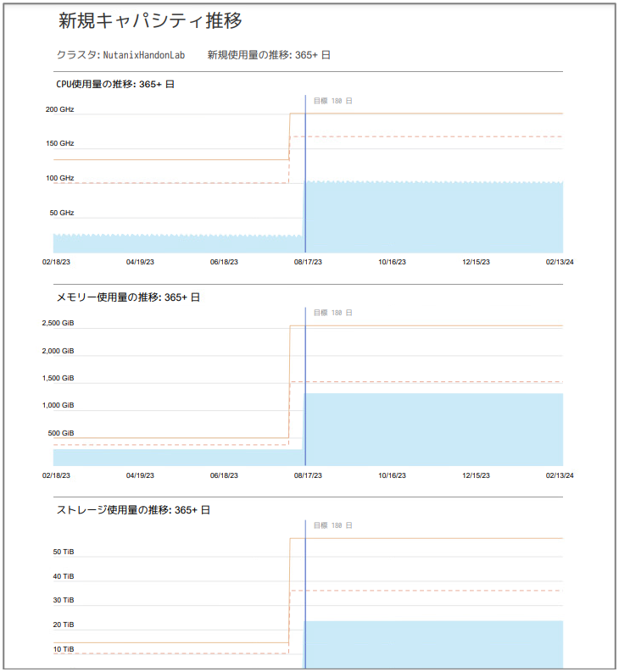Click 04/19/23 date under the memory chart
This screenshot has height=672, width=619.
(x=140, y=475)
